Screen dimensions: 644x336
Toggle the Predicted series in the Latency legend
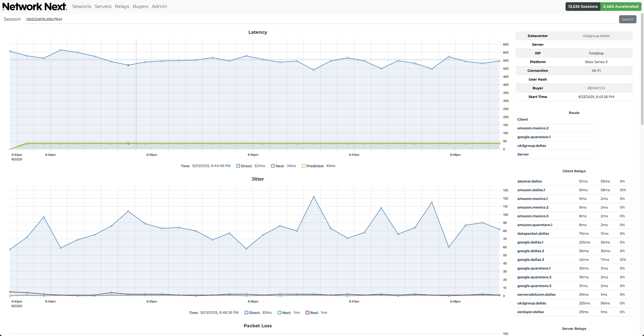coord(319,166)
